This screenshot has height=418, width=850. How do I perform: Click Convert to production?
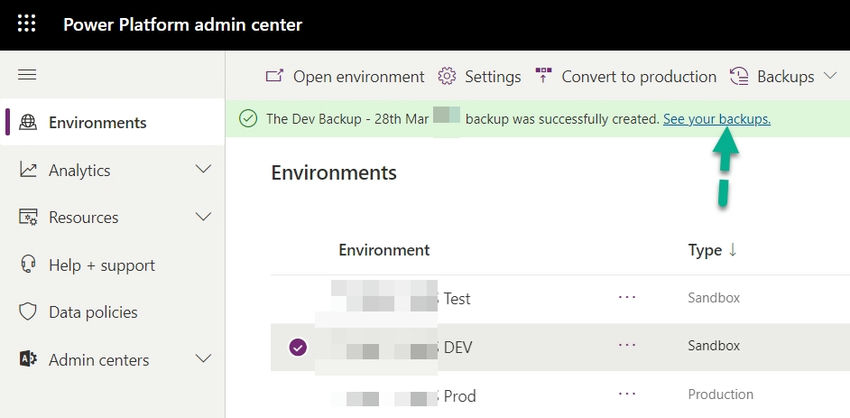626,76
